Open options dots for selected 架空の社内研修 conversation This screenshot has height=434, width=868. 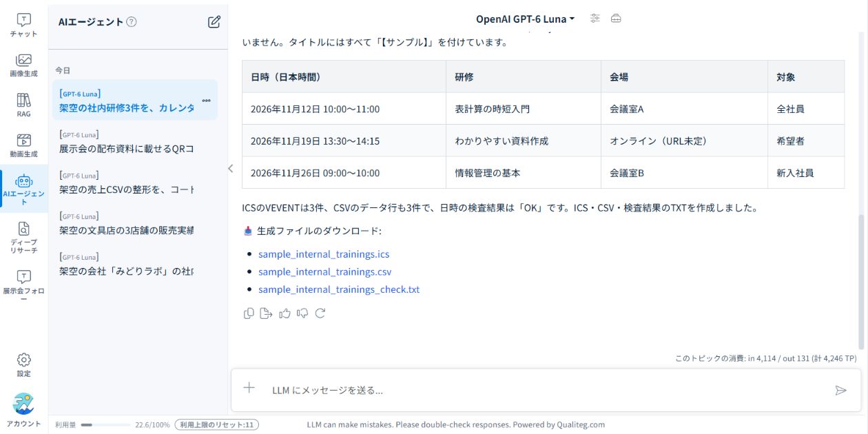tap(206, 101)
